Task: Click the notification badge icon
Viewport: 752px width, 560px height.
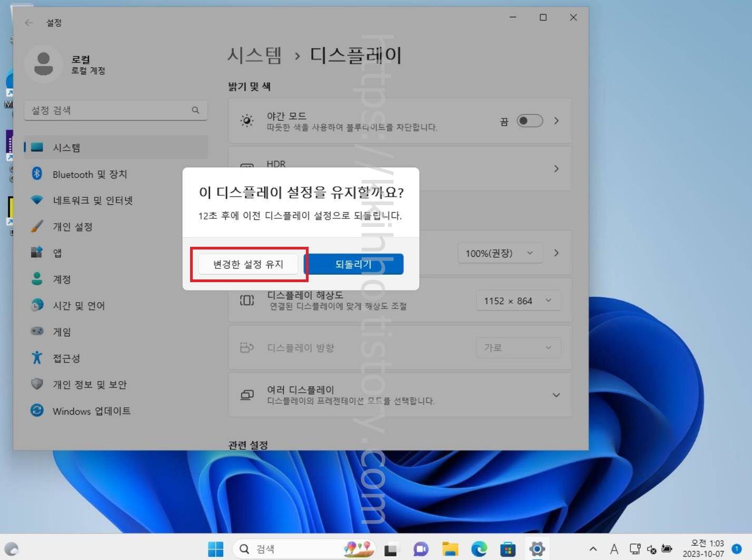Action: coord(737,549)
